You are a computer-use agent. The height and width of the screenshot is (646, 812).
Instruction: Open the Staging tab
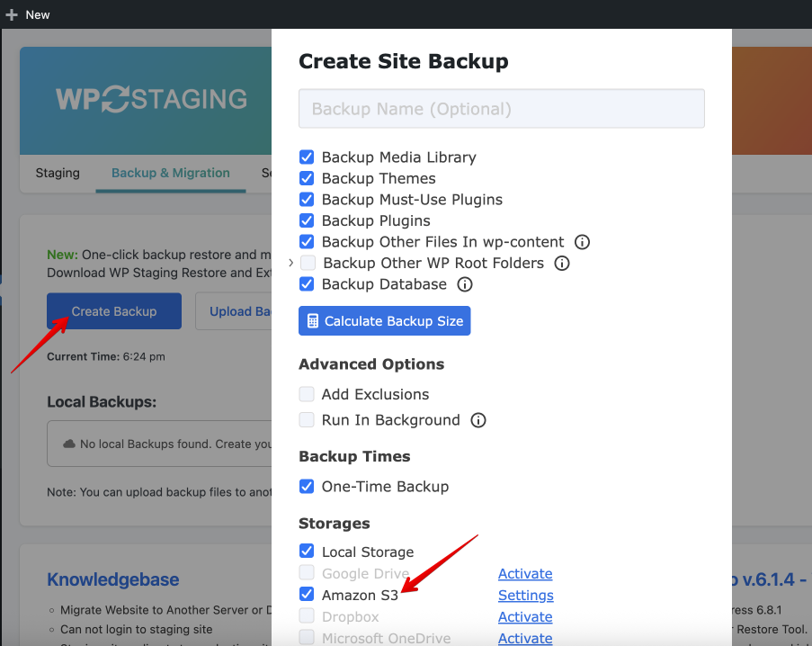point(58,173)
